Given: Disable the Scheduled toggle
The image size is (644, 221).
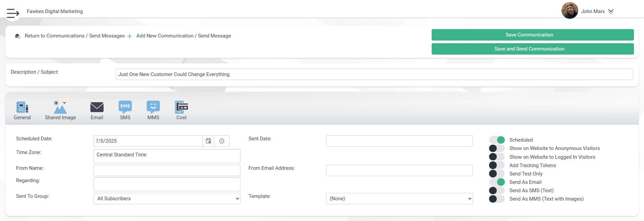Looking at the screenshot, I should [497, 140].
